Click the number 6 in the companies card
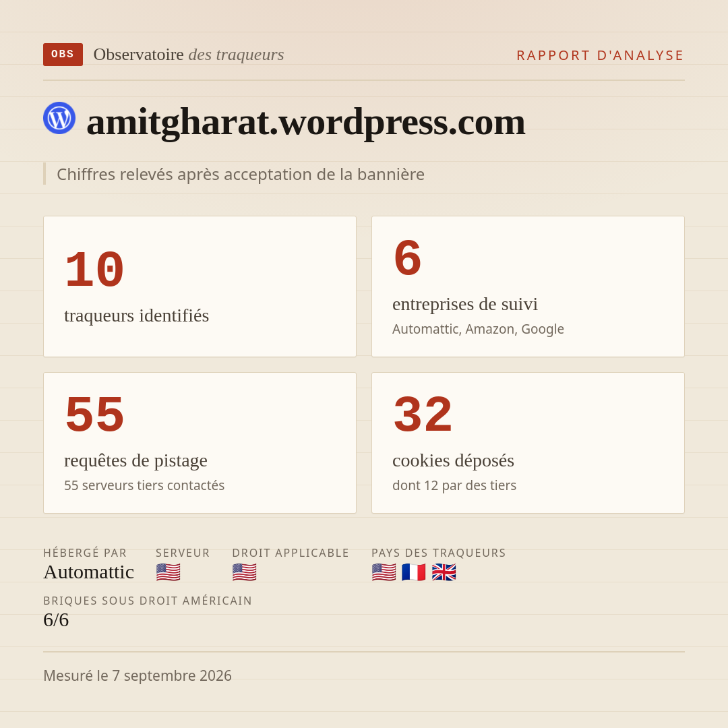Image resolution: width=728 pixels, height=728 pixels. (407, 258)
